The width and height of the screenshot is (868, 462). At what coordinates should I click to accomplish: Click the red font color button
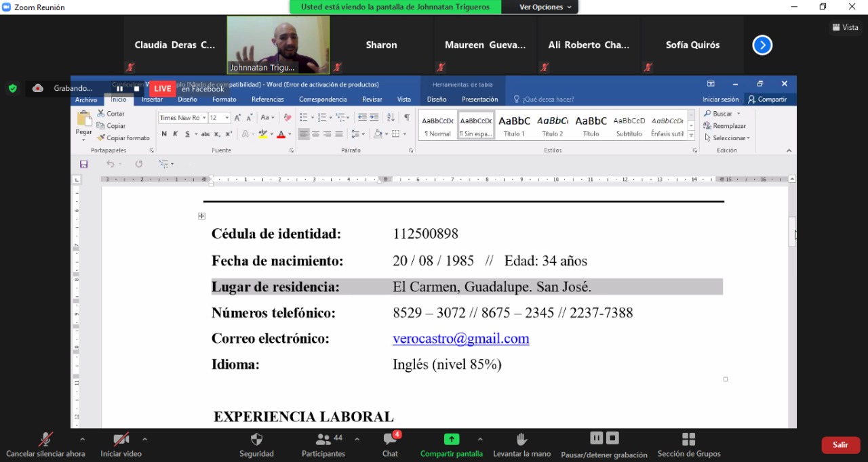(x=281, y=134)
